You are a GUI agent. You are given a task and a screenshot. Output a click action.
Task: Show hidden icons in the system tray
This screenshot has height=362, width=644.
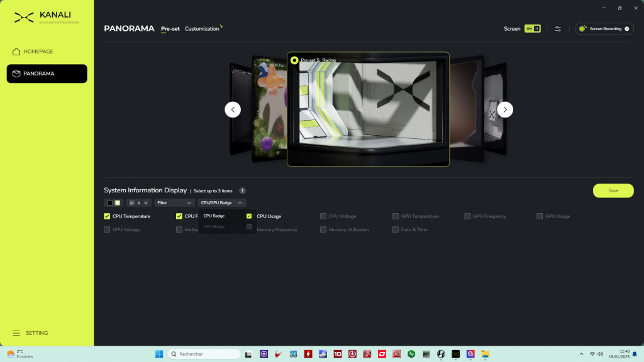point(581,354)
